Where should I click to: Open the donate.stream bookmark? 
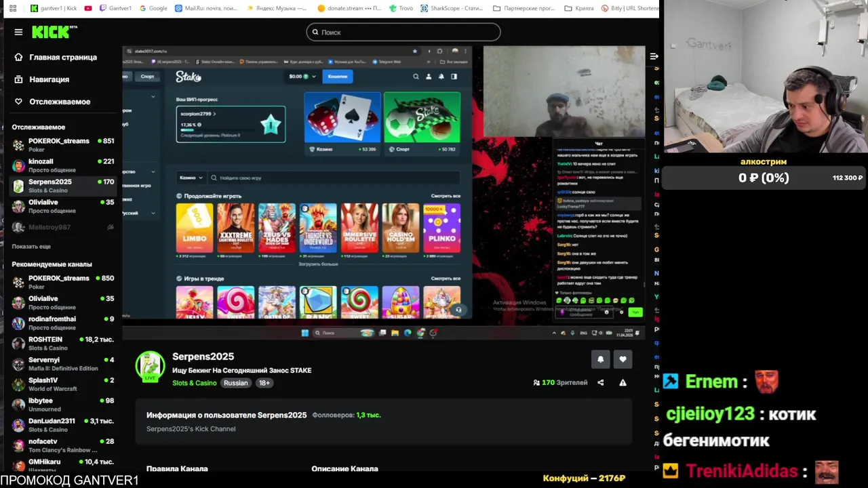tap(349, 8)
